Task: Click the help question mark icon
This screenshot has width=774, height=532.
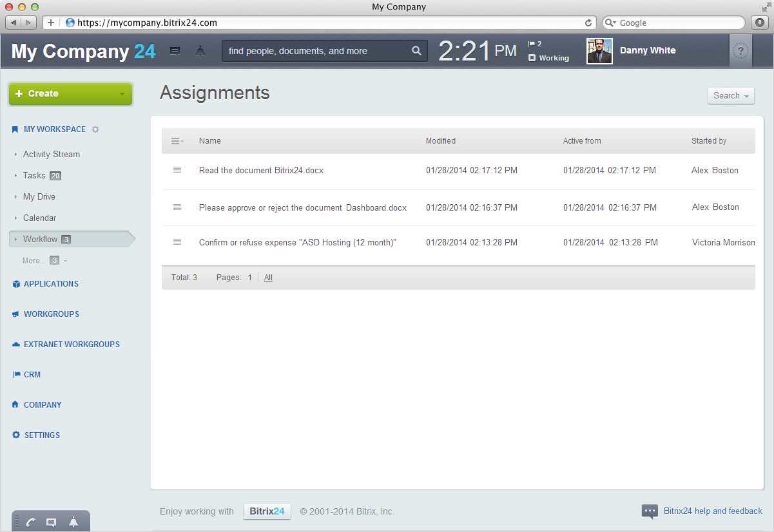Action: (x=740, y=52)
